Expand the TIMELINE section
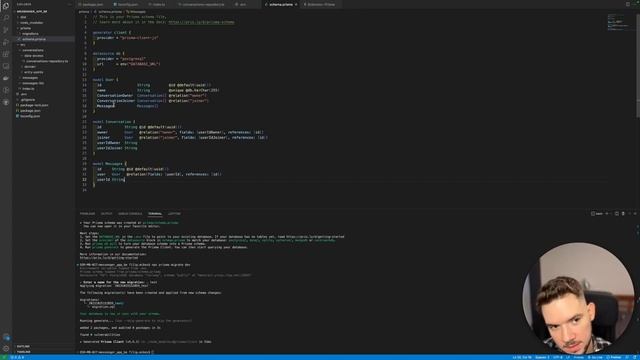Screen dimensions: 640x360 pos(23,352)
